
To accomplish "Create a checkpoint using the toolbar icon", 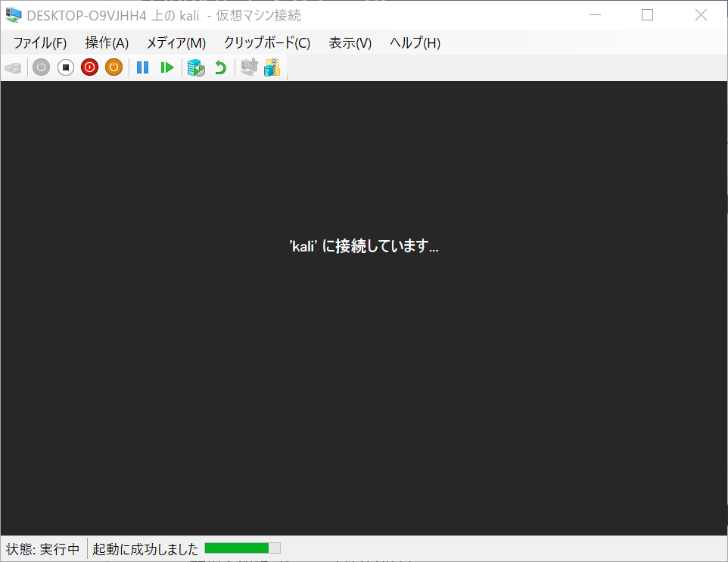I will pyautogui.click(x=196, y=67).
